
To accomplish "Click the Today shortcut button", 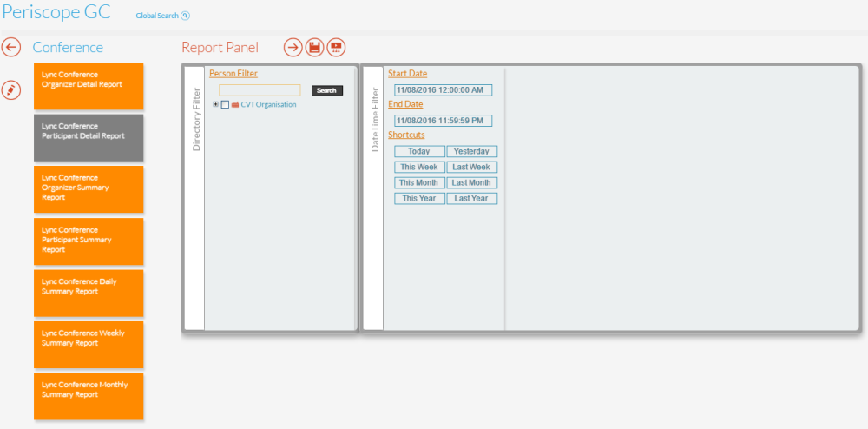I will pos(419,152).
